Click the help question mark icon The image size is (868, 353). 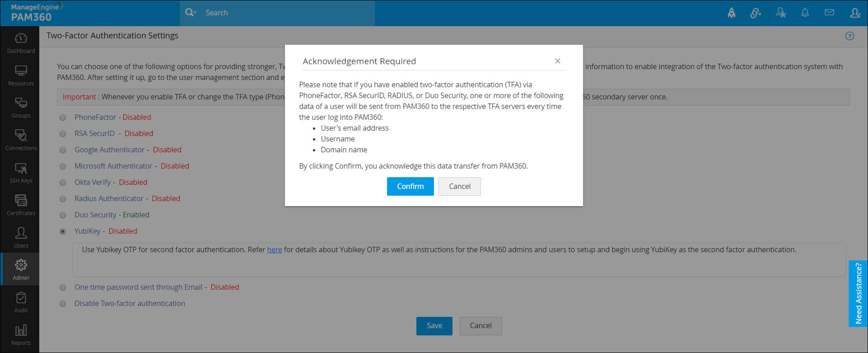849,36
